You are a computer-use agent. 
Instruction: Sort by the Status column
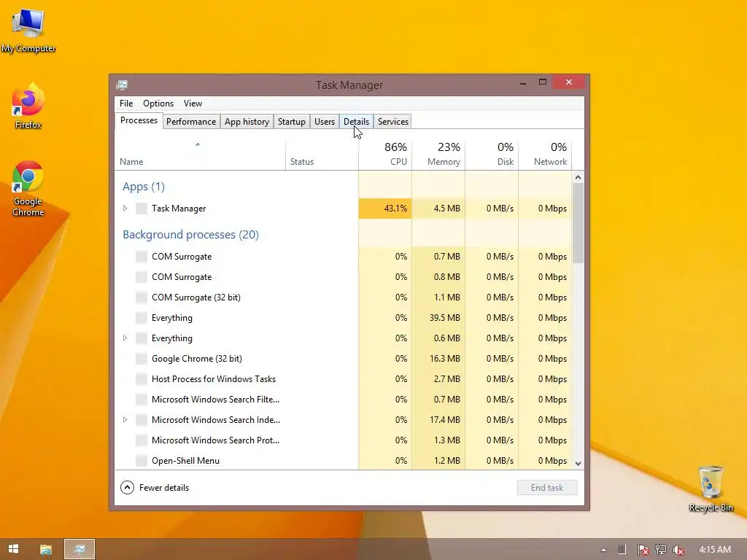(322, 155)
